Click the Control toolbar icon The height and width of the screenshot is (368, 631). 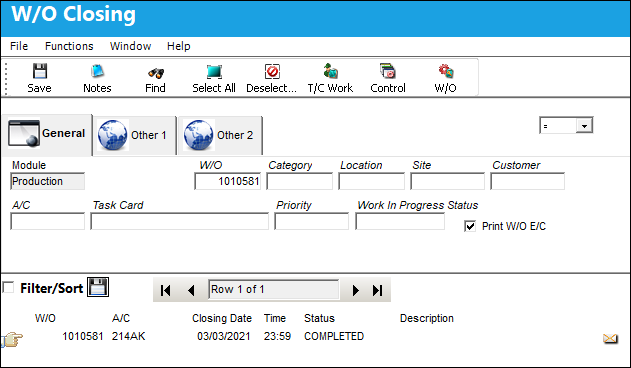click(x=388, y=71)
